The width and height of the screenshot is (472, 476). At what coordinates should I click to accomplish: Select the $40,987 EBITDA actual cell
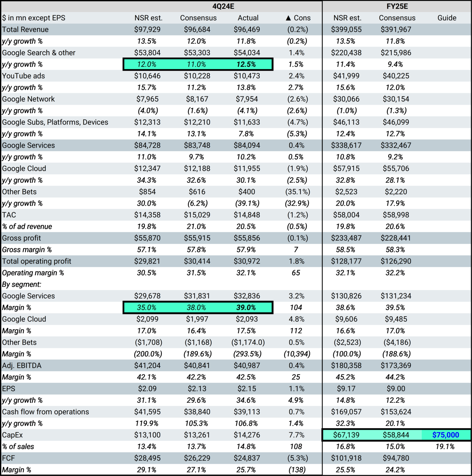point(247,366)
